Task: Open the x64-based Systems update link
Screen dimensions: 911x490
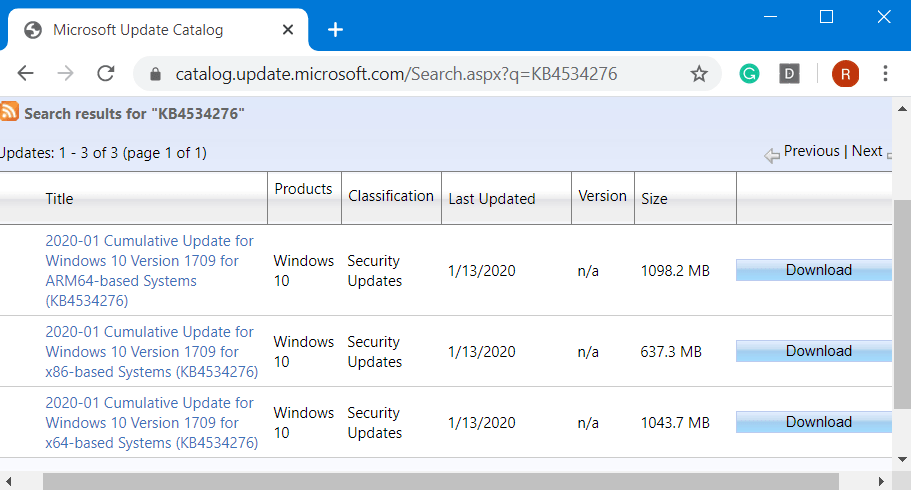Action: [152, 423]
